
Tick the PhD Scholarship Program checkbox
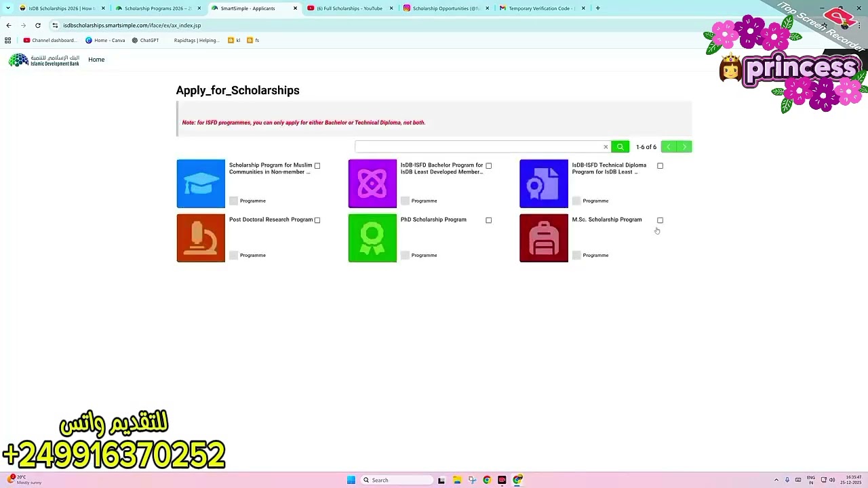point(488,220)
